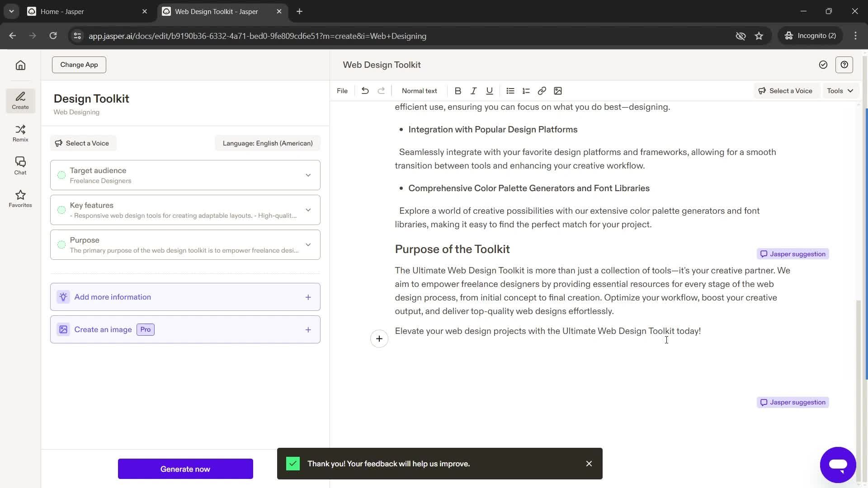
Task: Insert a bulleted list
Action: (x=510, y=91)
